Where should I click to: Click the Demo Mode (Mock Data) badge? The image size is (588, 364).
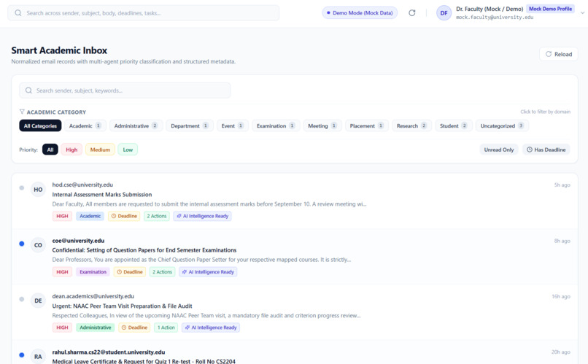360,12
